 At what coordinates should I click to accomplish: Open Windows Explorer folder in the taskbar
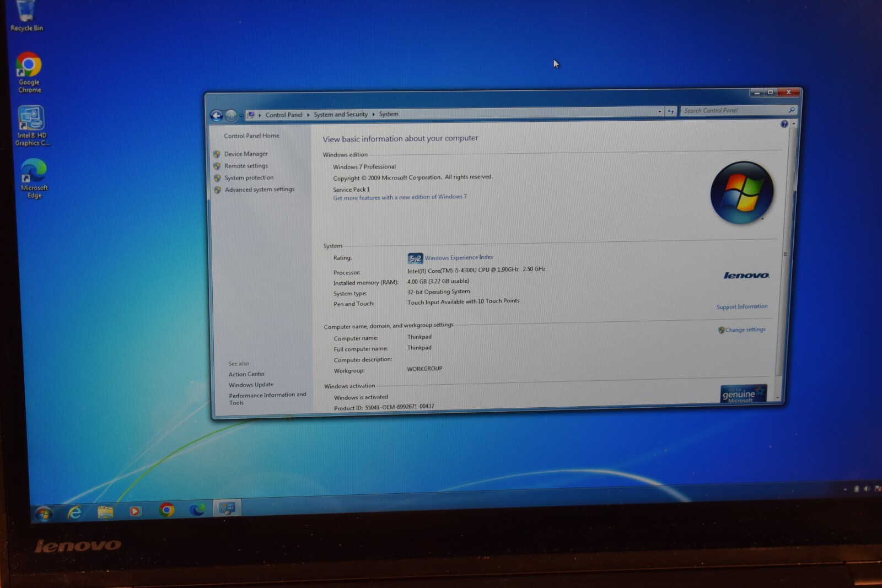(105, 513)
